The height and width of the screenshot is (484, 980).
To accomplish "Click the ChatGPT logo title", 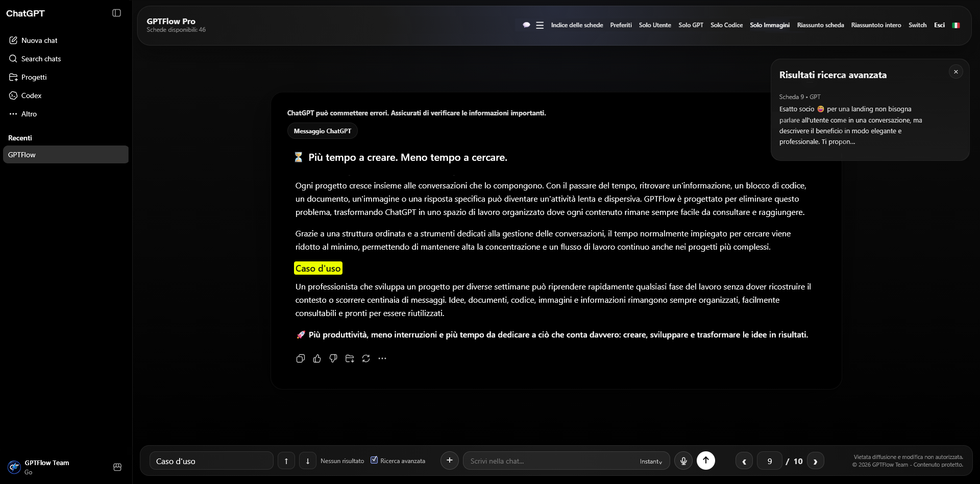I will coord(26,13).
